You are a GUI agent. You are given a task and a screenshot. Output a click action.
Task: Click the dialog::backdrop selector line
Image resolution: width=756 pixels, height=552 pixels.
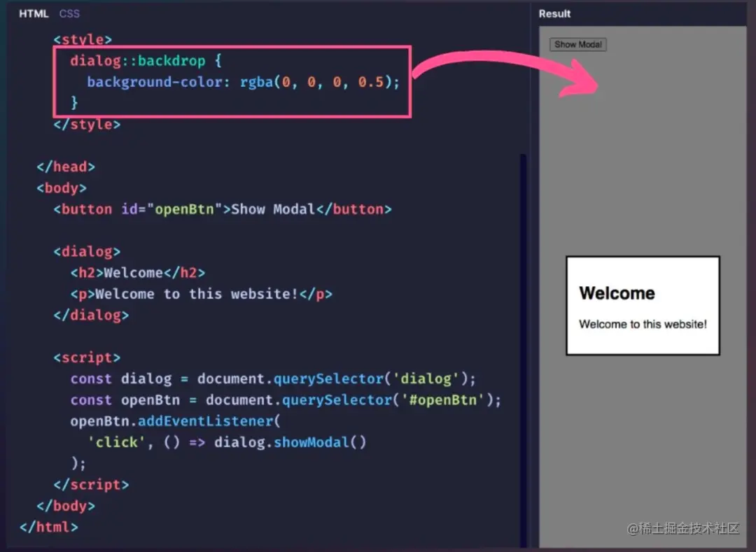pos(146,61)
